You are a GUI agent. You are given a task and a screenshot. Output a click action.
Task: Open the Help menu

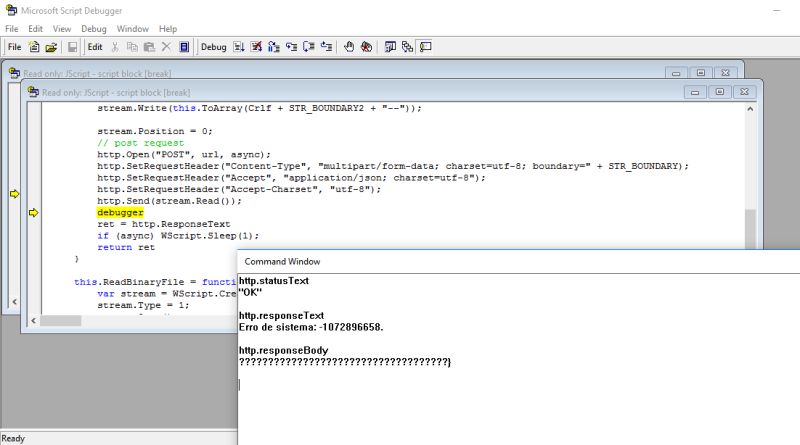point(168,29)
